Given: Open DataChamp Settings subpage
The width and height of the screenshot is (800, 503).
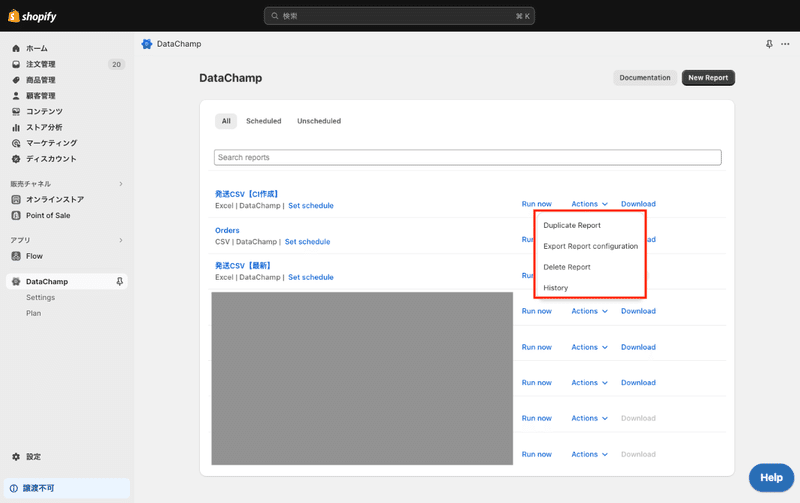Looking at the screenshot, I should click(x=40, y=297).
